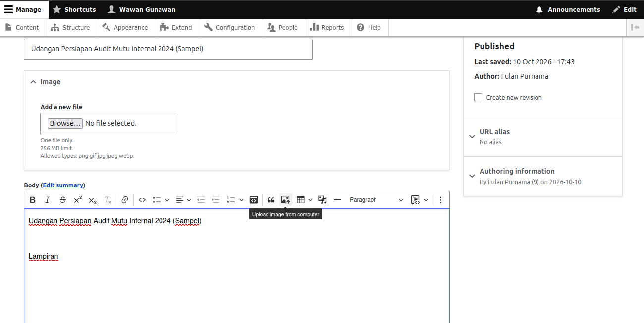Image resolution: width=644 pixels, height=323 pixels.
Task: Insert a horizontal line
Action: [337, 200]
